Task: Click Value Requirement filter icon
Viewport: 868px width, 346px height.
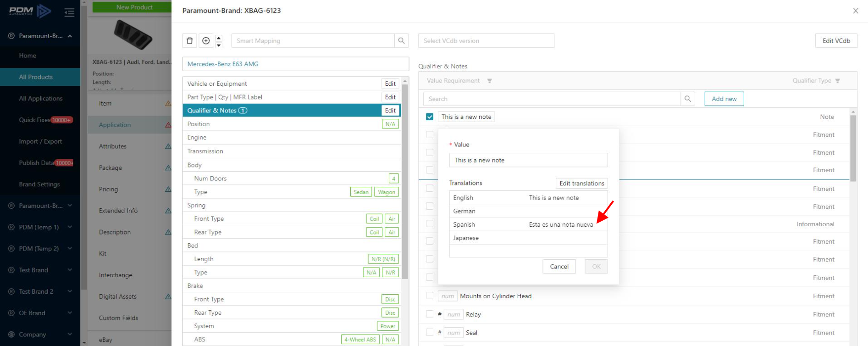Action: [x=489, y=81]
